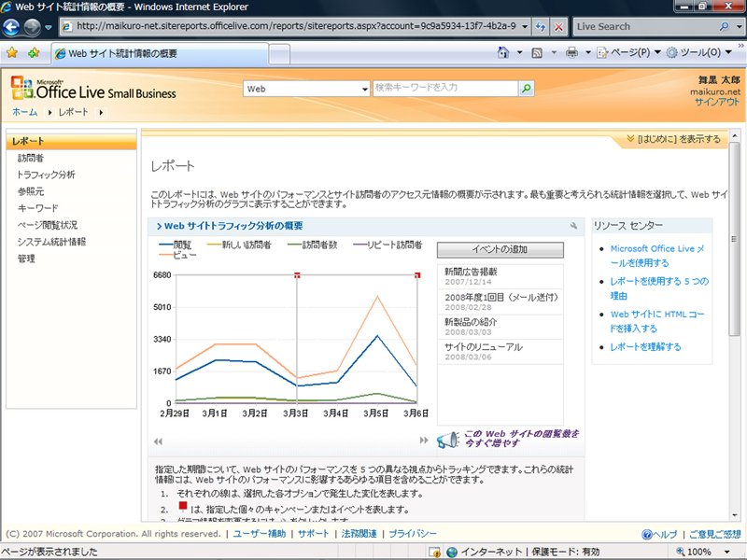The height and width of the screenshot is (560, 747).
Task: Open the レポートを使用する 5 つの理由 link
Action: pos(659,288)
